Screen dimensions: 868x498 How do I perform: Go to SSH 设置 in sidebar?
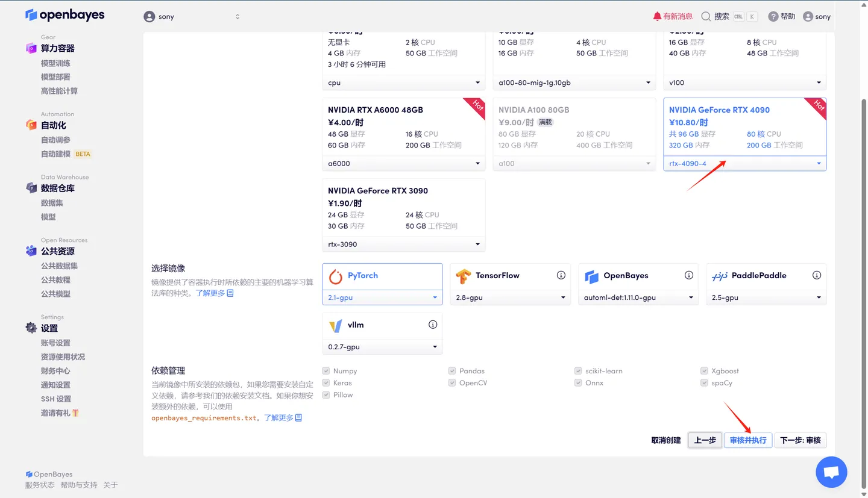56,399
